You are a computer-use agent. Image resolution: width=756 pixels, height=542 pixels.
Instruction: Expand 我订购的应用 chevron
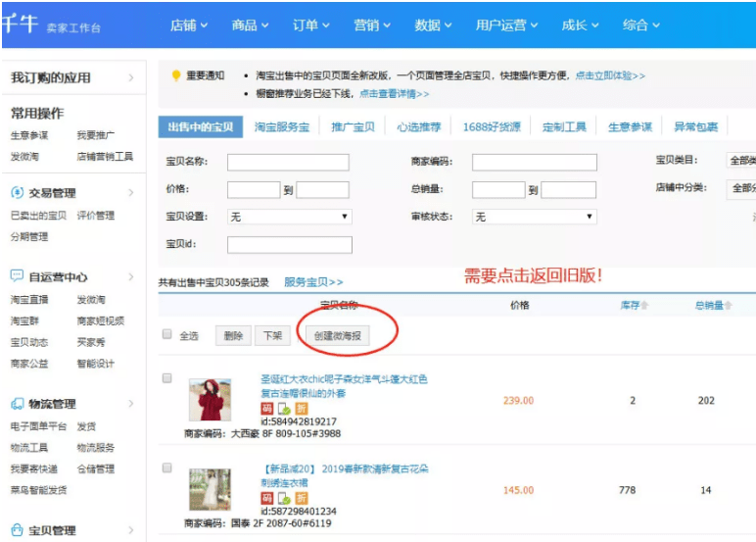131,77
